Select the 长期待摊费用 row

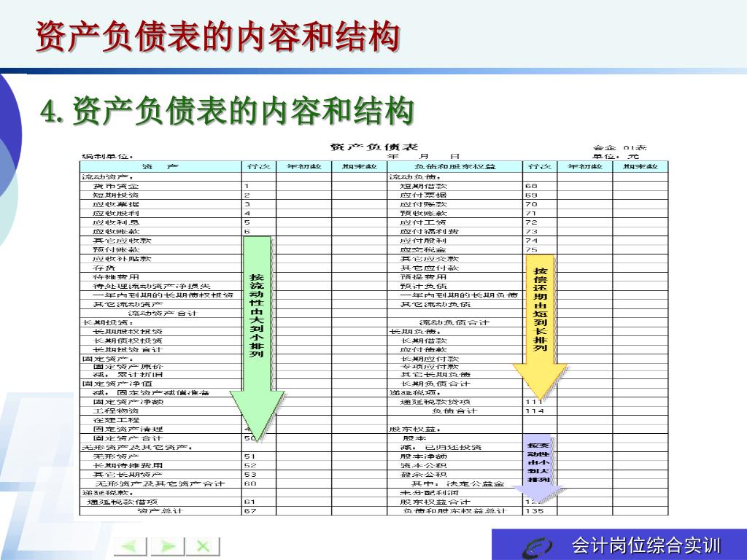pos(128,465)
